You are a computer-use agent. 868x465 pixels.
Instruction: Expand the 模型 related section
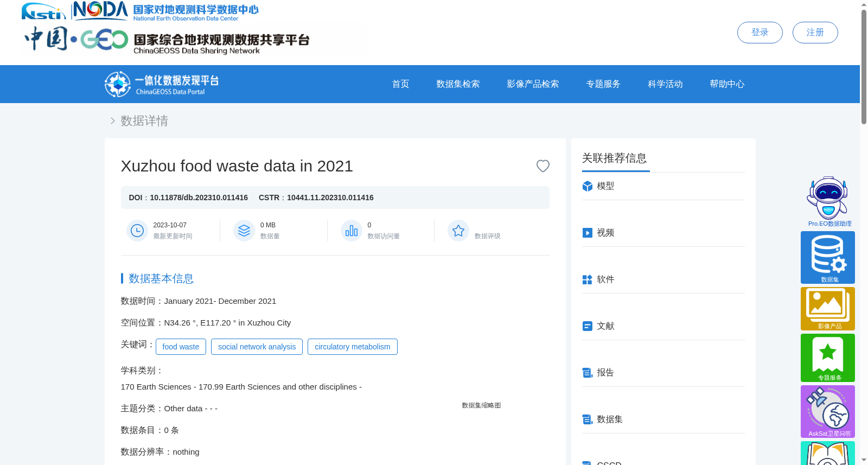(x=663, y=186)
